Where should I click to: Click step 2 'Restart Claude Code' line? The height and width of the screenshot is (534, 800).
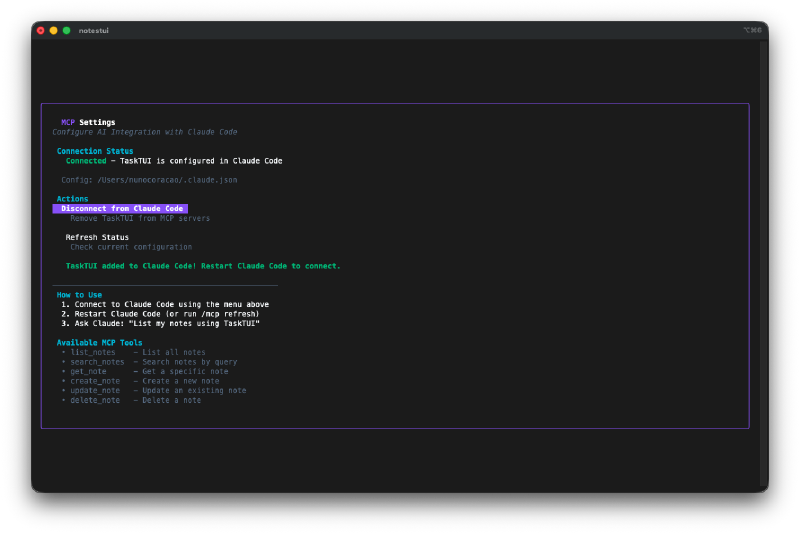click(x=160, y=314)
